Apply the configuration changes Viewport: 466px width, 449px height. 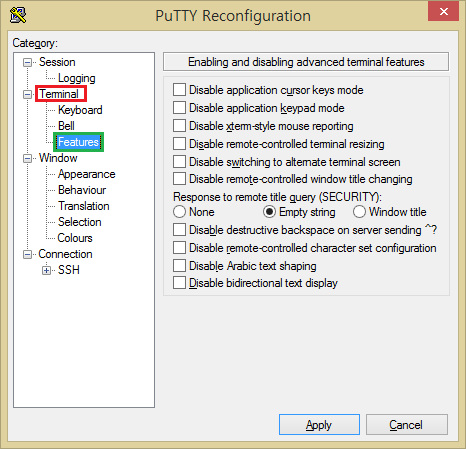(319, 425)
